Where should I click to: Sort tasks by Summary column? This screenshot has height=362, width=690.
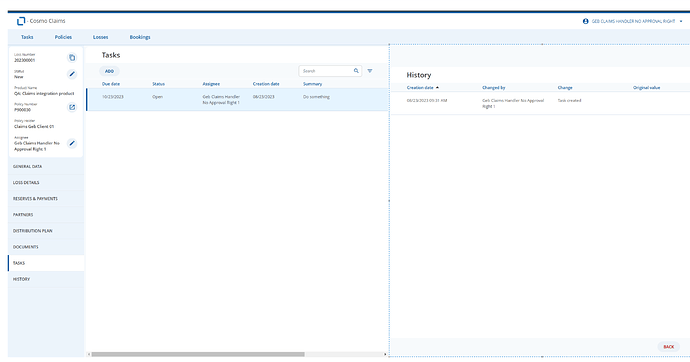312,84
